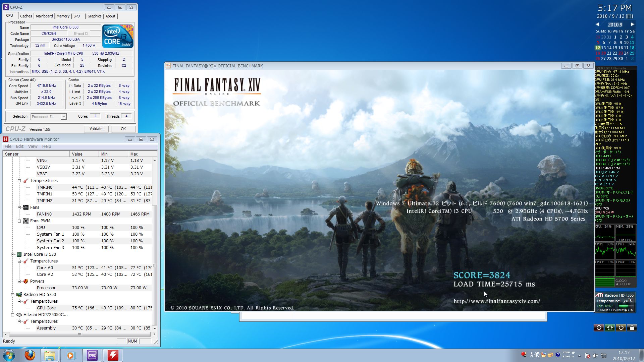
Task: Click the red shutdown gadget icon
Action: coord(599,327)
